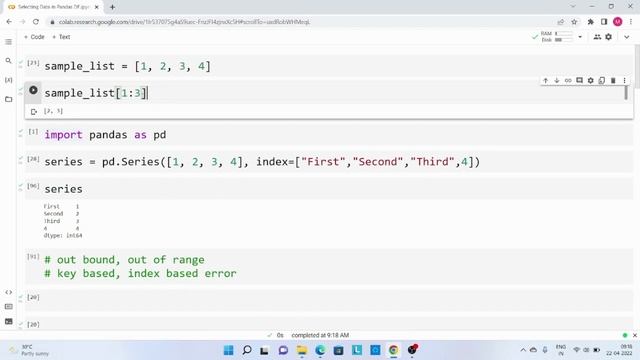
Task: Open the RAM Disk runtime dropdown
Action: coord(580,37)
